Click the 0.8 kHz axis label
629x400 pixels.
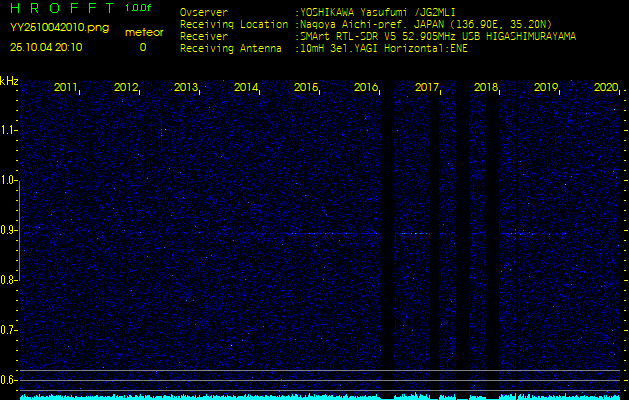click(x=8, y=280)
